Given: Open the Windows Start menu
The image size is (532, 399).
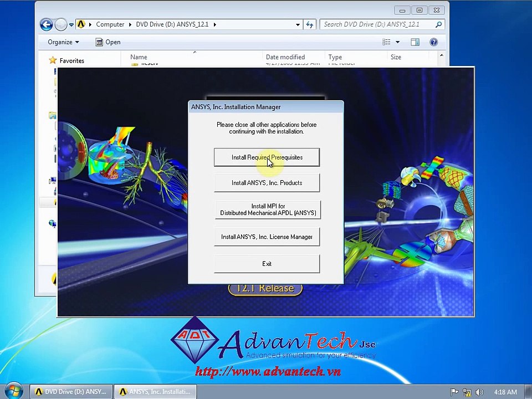Looking at the screenshot, I should [13, 391].
